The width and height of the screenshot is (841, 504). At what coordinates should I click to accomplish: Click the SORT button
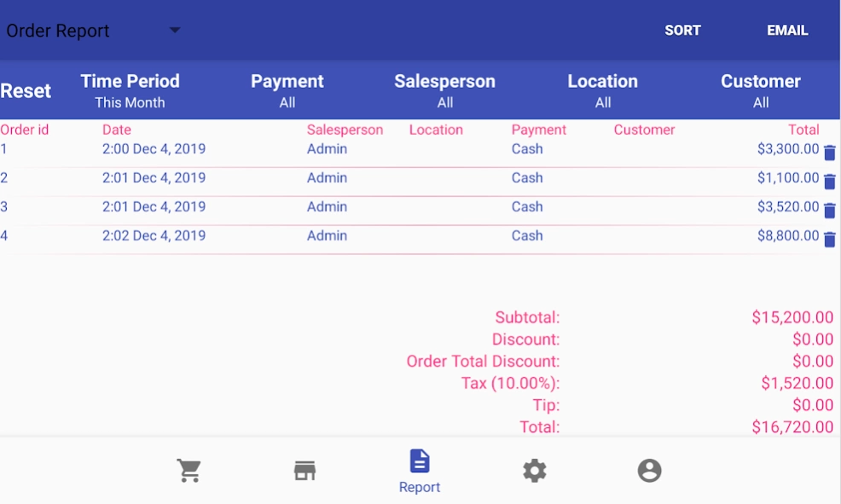pyautogui.click(x=681, y=30)
